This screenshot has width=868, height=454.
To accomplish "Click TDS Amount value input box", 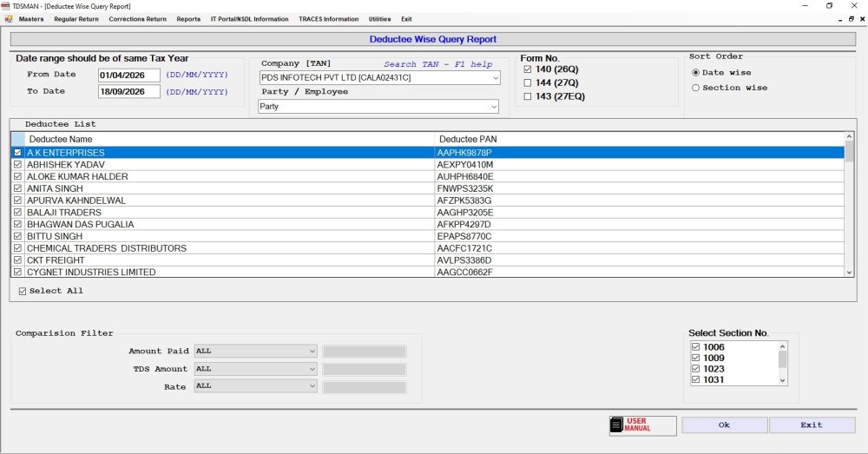I will pos(365,369).
